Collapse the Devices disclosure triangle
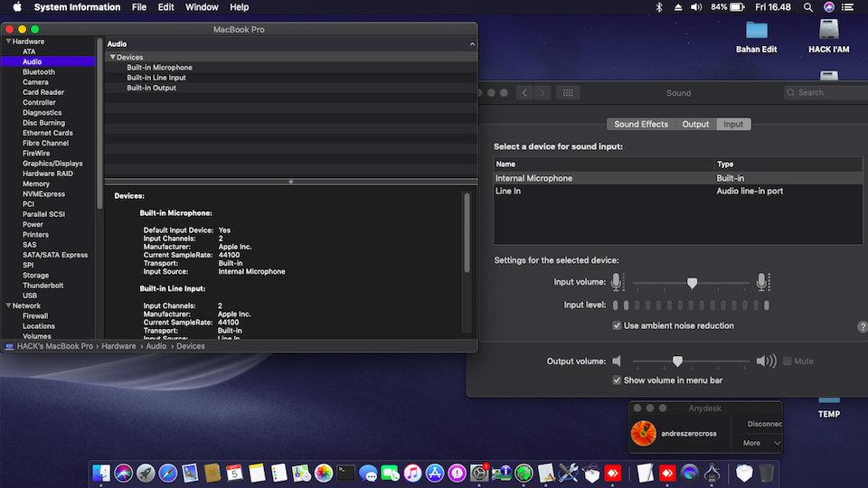868x488 pixels. pyautogui.click(x=112, y=57)
